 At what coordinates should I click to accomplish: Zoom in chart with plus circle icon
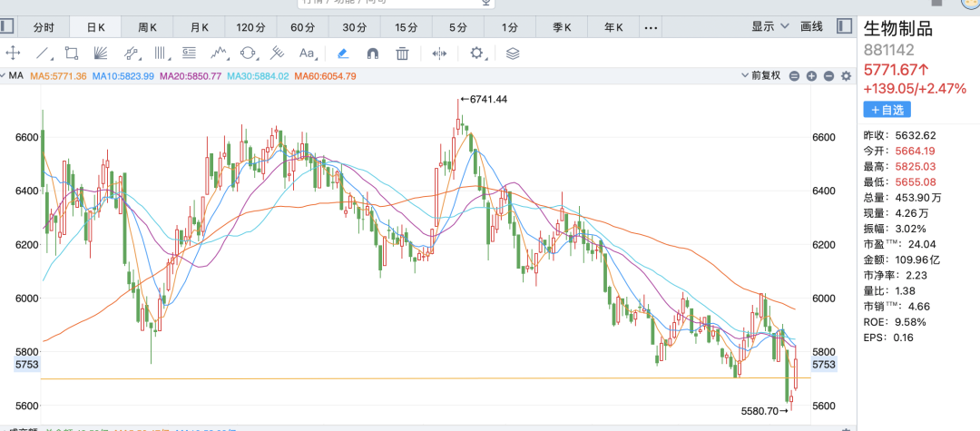(x=811, y=76)
